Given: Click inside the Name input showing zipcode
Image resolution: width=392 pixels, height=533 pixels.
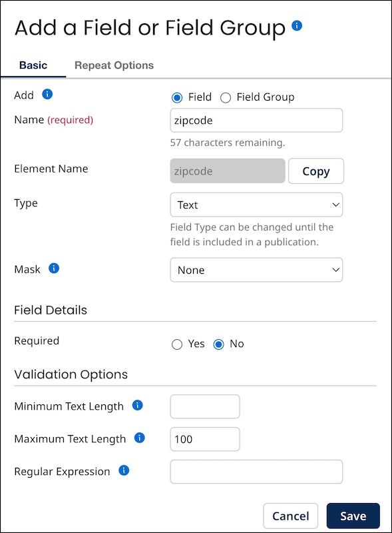Looking at the screenshot, I should click(x=256, y=120).
